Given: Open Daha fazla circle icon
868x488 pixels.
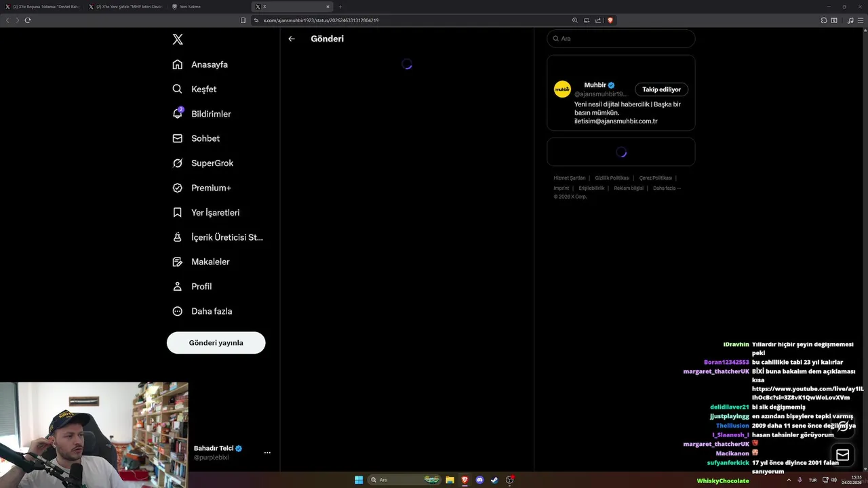Looking at the screenshot, I should coord(178,311).
